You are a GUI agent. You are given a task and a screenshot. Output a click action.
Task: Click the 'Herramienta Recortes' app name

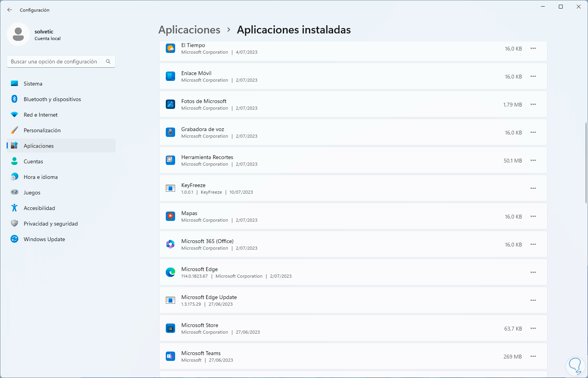tap(207, 157)
